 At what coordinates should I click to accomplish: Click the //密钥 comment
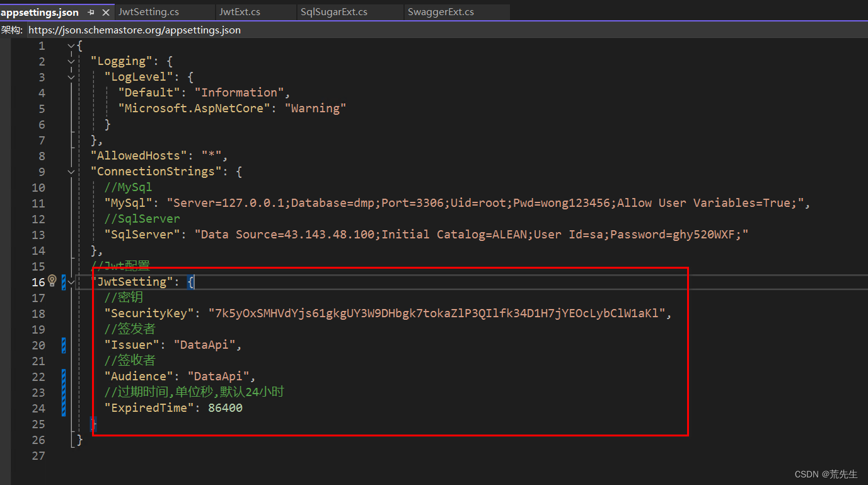(x=124, y=298)
